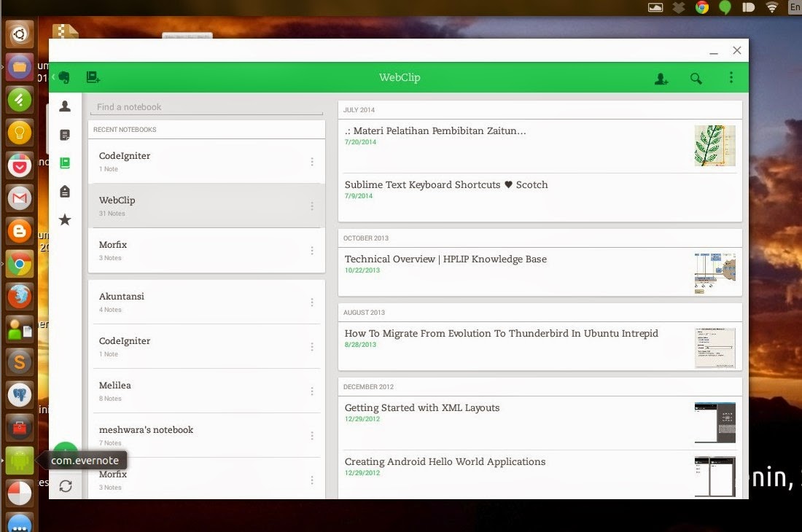Open options menu for Melilea notebook
Image resolution: width=802 pixels, height=532 pixels.
312,391
